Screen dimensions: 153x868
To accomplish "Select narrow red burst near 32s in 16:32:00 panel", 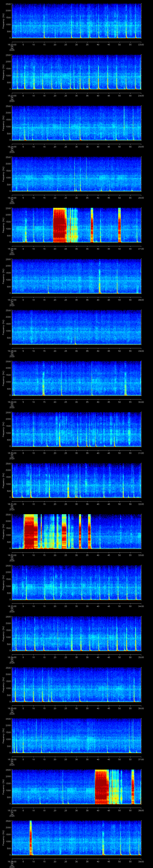I will click(80, 531).
